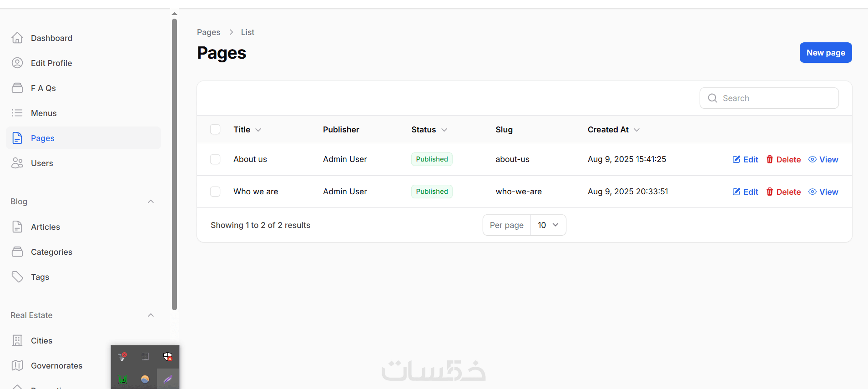The image size is (868, 389).
Task: Open the Menus sidebar item
Action: pyautogui.click(x=44, y=113)
